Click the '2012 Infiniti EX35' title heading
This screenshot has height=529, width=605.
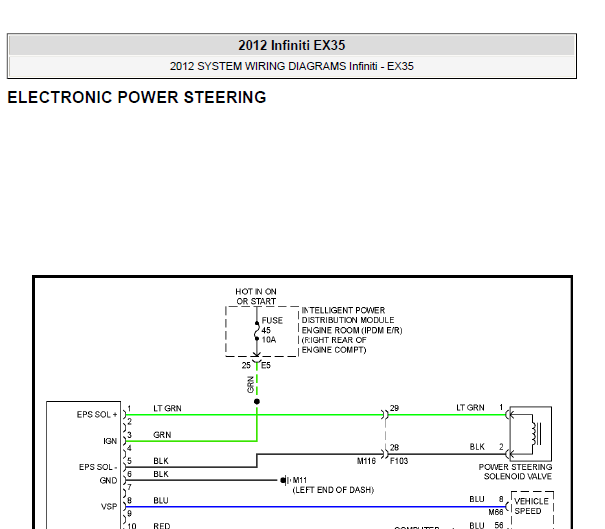tap(291, 45)
